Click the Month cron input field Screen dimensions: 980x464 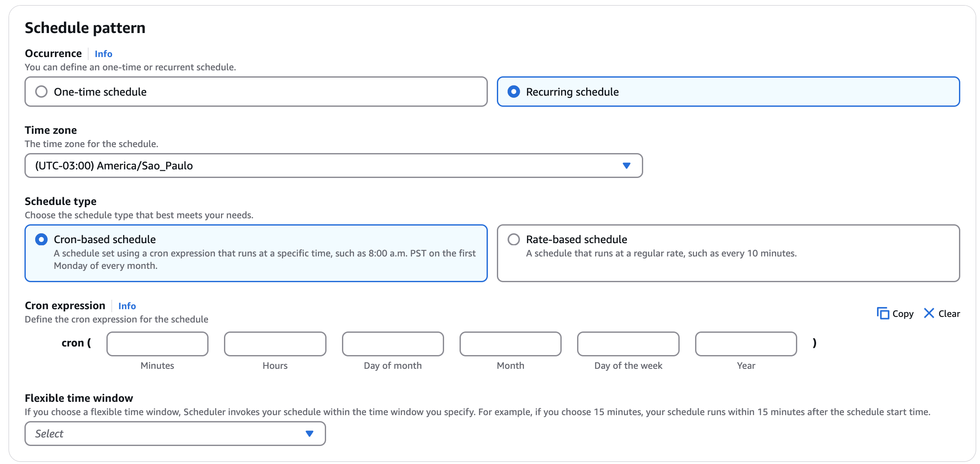coord(510,343)
